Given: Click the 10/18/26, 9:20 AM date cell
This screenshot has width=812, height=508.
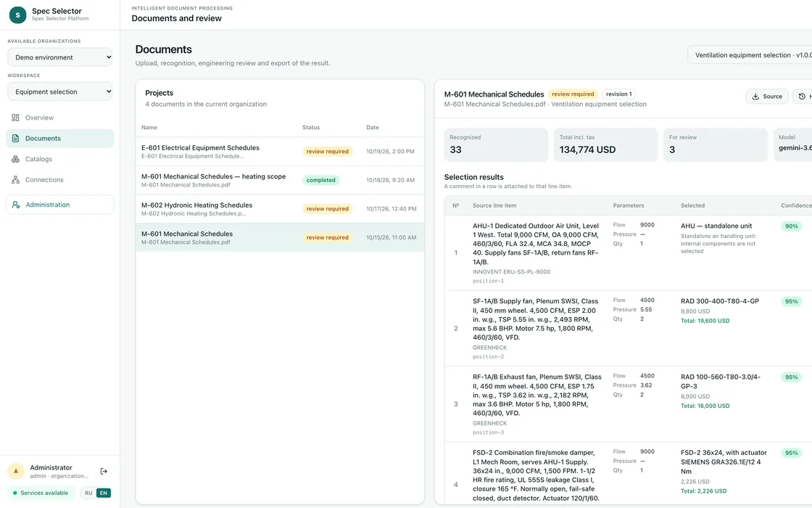Looking at the screenshot, I should coord(390,181).
